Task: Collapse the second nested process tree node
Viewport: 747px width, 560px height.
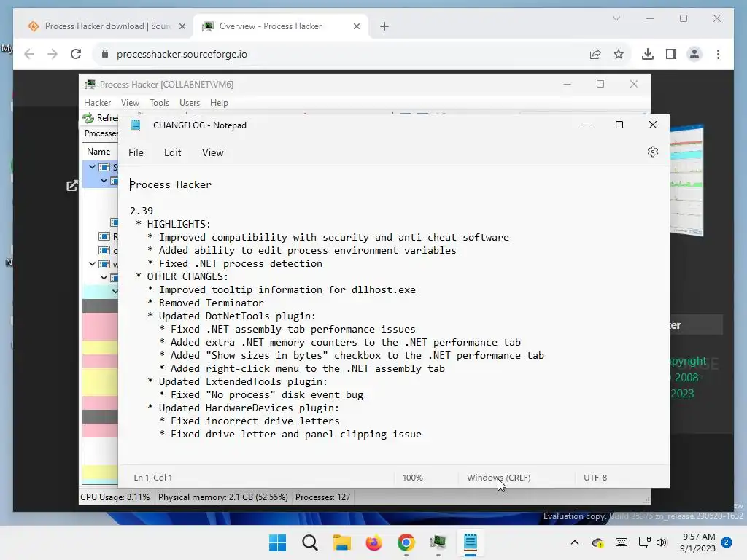Action: pyautogui.click(x=104, y=181)
